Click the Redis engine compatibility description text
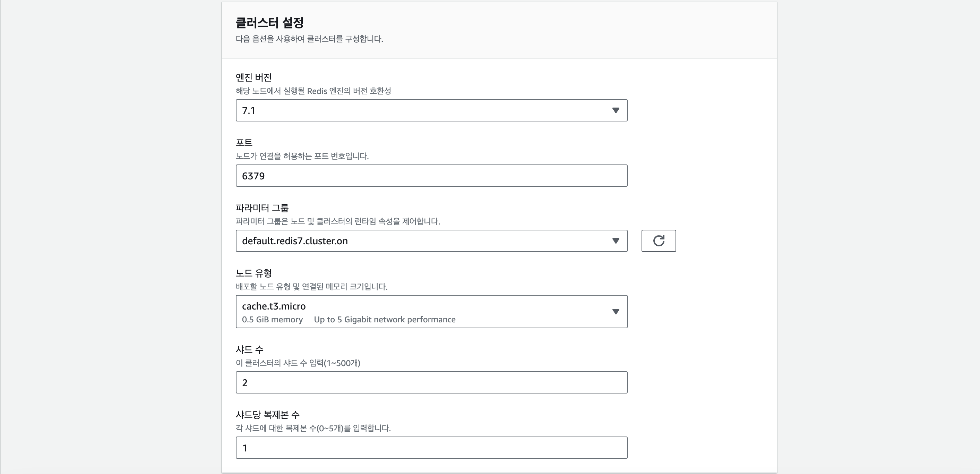 pos(313,91)
